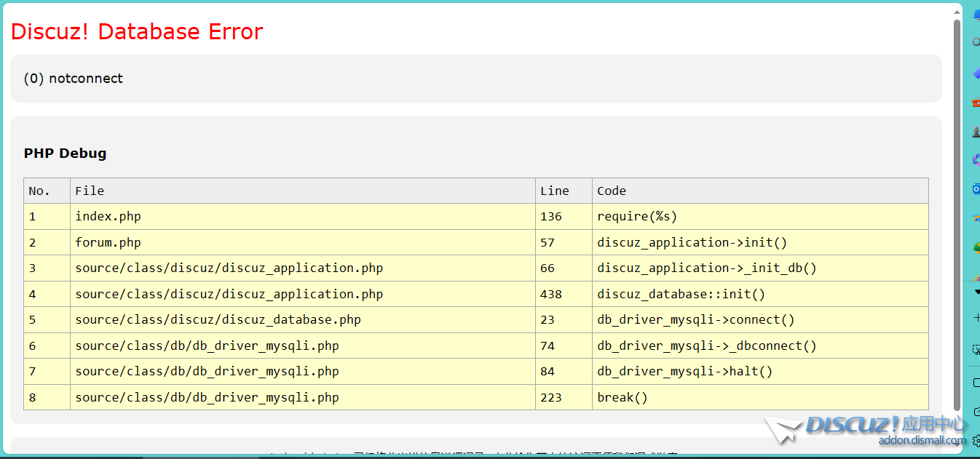Click the db_driver_mysqli->_dbconnect() code cell
The height and width of the screenshot is (459, 980).
pyautogui.click(x=760, y=346)
